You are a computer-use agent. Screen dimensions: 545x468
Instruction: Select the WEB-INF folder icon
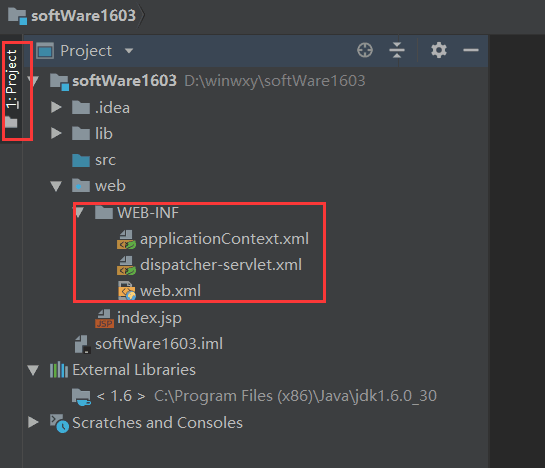[x=104, y=212]
